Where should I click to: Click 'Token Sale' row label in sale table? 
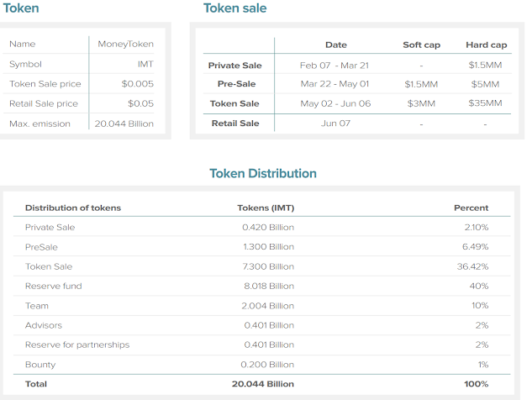tap(234, 103)
